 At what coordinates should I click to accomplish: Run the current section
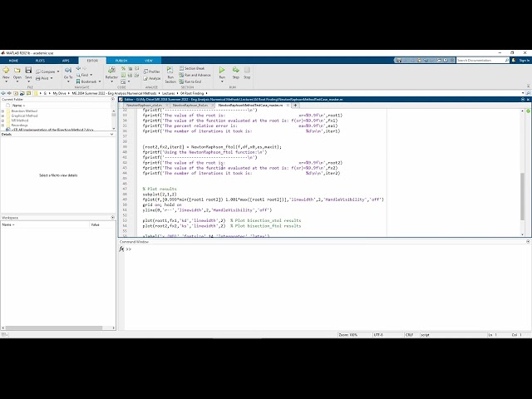coord(170,75)
